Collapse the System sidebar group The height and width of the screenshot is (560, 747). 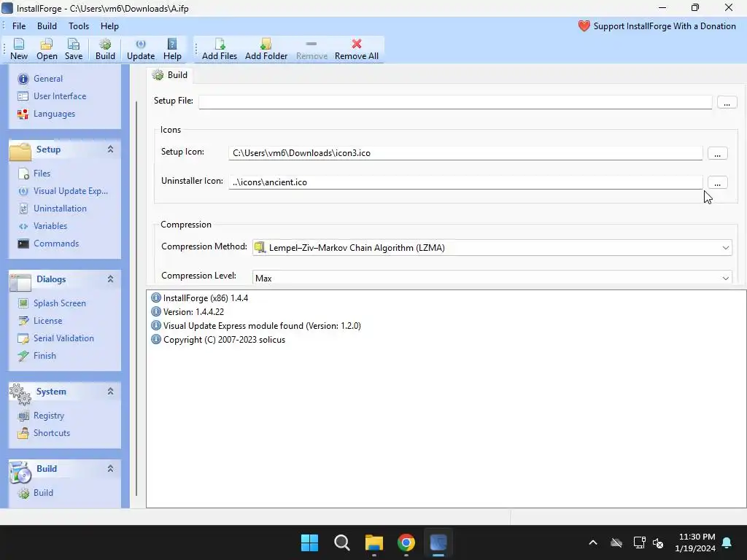(111, 392)
